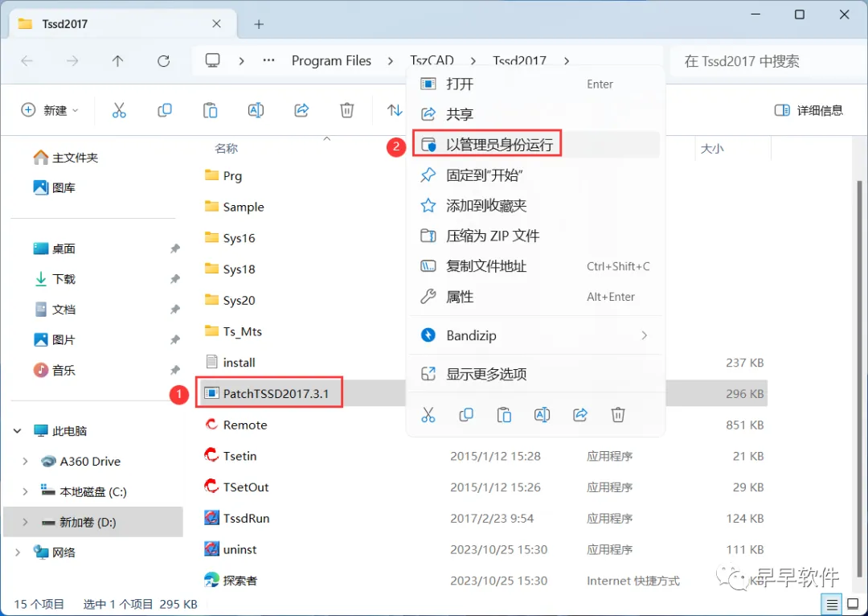The image size is (868, 616).
Task: Click the Delete trash icon in the toolbar
Action: 347,110
